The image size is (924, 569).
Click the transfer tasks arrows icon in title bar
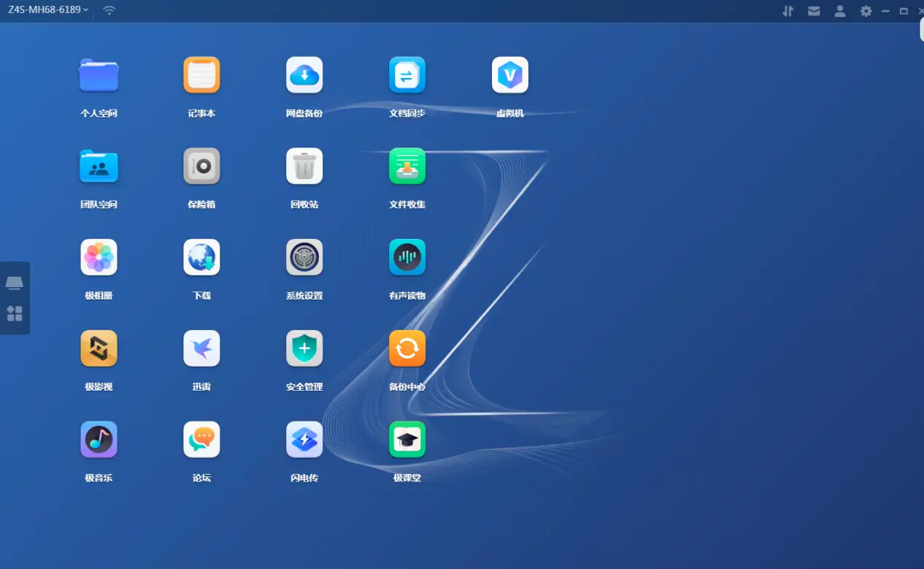coord(788,11)
